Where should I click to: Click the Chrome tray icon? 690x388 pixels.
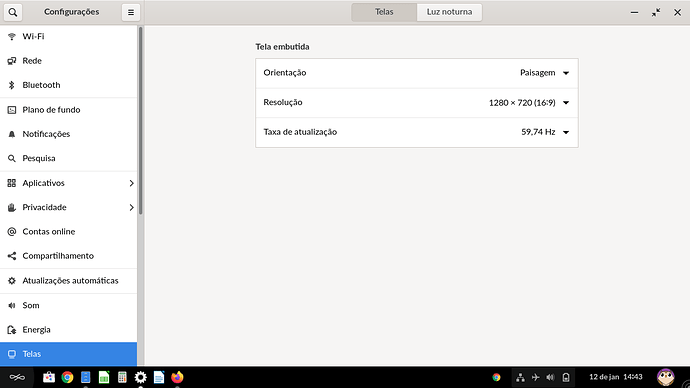[x=496, y=377]
